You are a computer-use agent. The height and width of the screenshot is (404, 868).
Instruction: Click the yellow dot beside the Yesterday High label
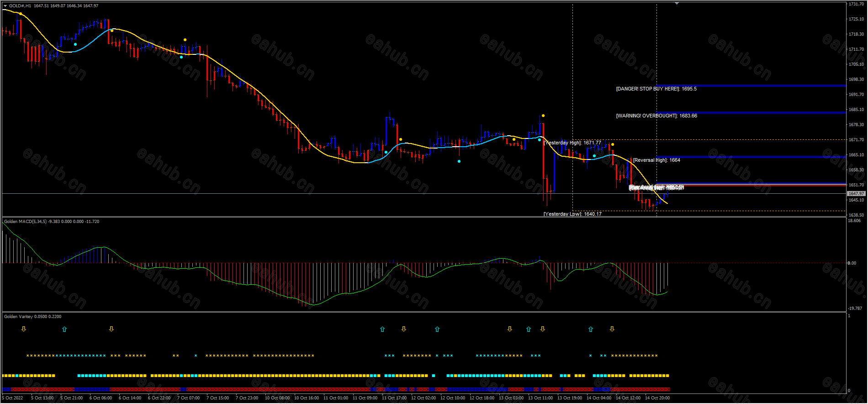613,144
